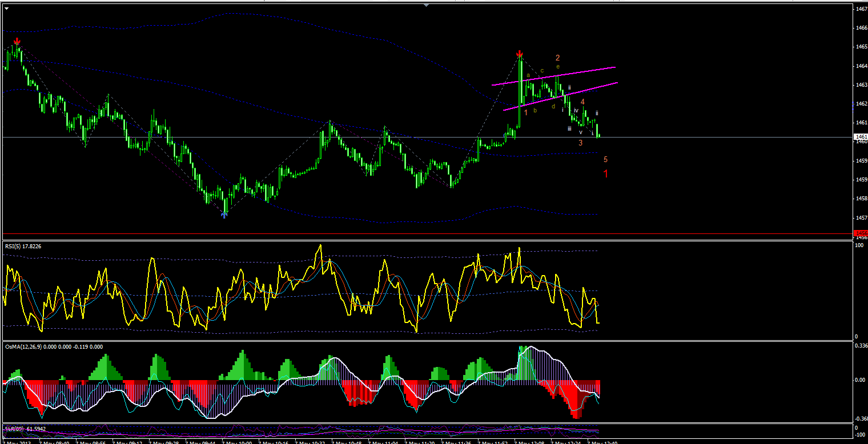Click the red 1456 price level tag

pyautogui.click(x=861, y=233)
